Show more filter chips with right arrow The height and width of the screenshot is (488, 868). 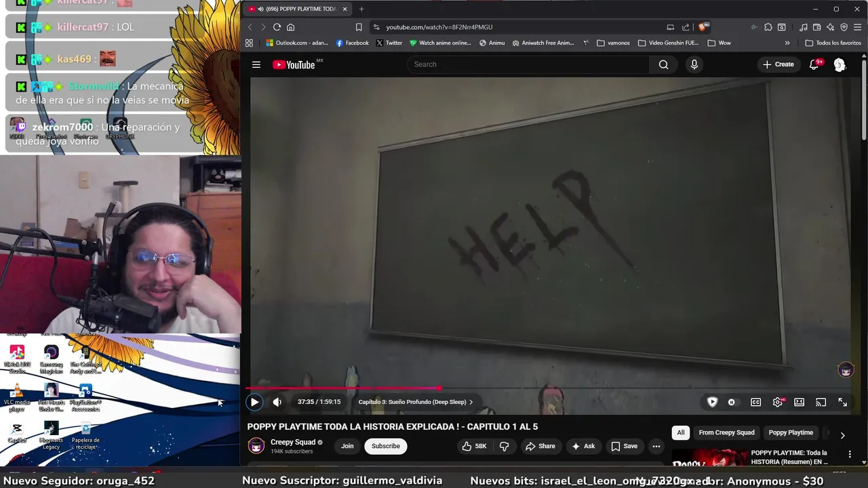[842, 435]
